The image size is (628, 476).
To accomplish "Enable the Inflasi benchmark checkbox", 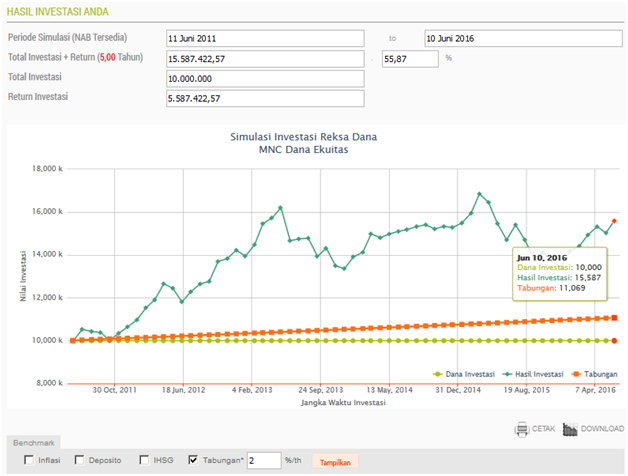I will (x=27, y=460).
